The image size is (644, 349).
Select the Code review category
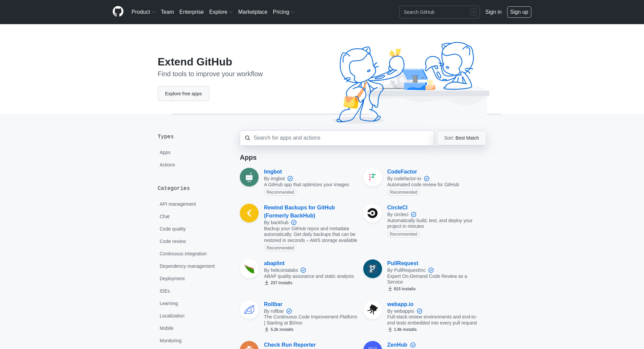pos(173,241)
